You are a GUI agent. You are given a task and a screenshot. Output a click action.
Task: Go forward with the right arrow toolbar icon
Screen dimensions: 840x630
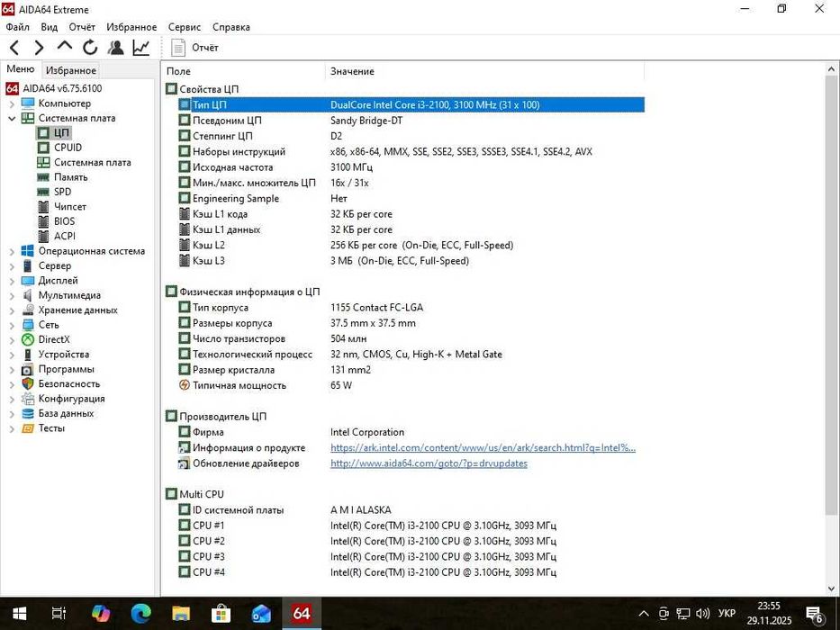point(39,48)
